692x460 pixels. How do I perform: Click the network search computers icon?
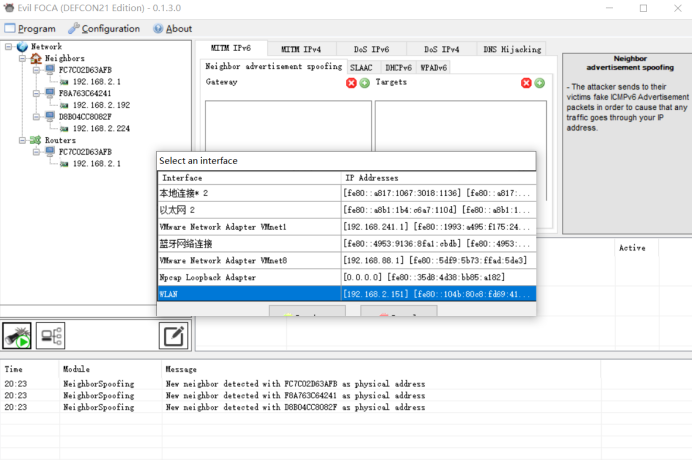coord(50,336)
